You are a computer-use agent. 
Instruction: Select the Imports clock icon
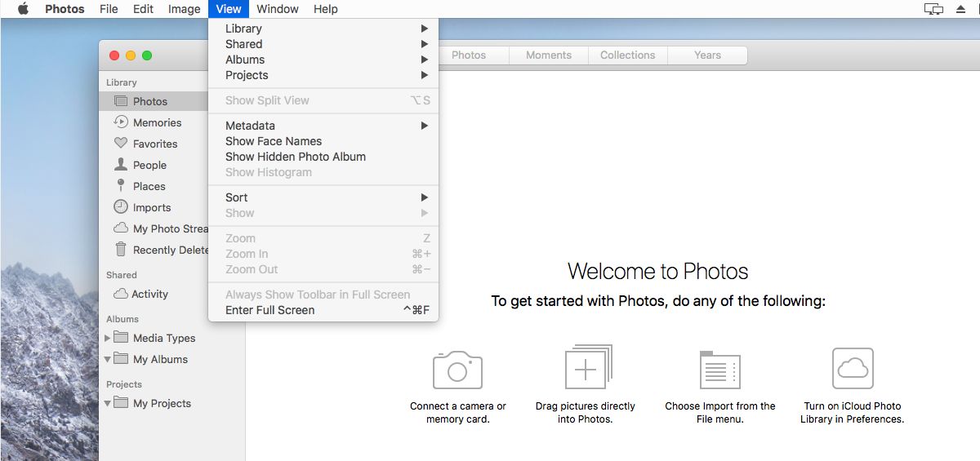coord(120,207)
